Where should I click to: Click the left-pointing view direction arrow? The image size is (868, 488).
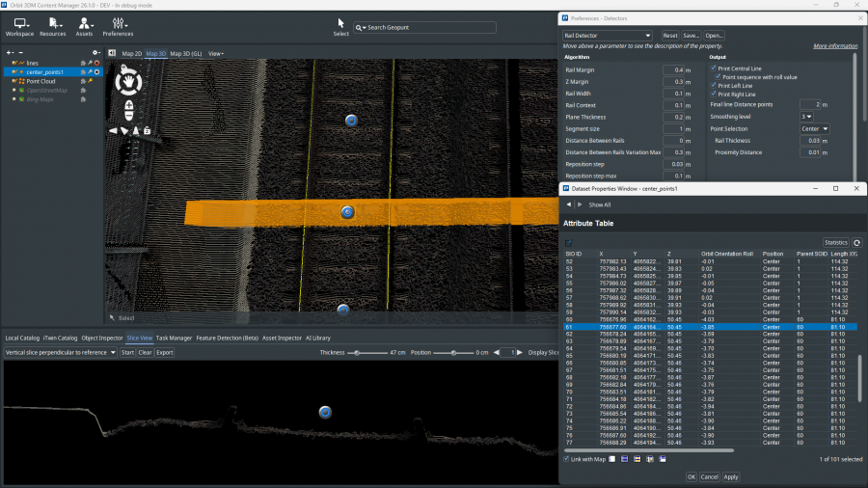[x=113, y=131]
